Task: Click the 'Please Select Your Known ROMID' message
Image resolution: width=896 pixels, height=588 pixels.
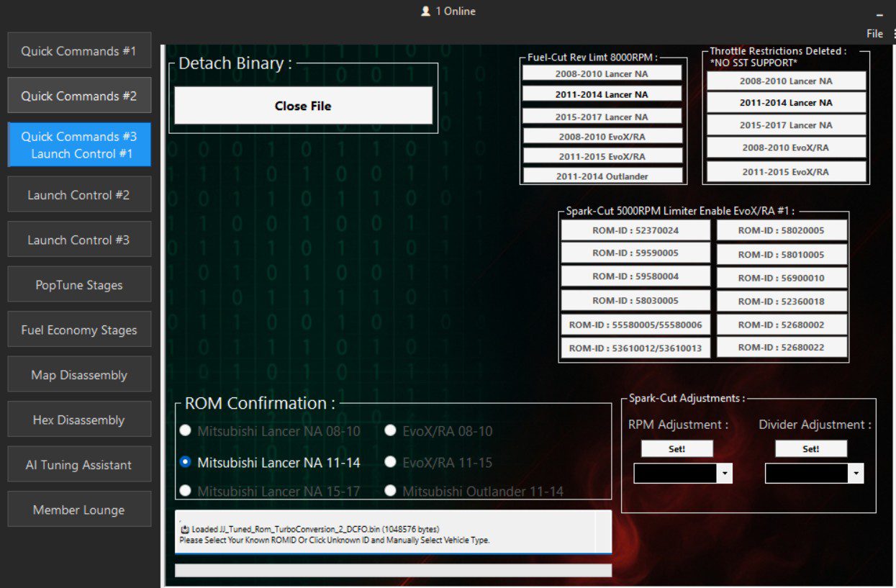Action: pyautogui.click(x=335, y=540)
